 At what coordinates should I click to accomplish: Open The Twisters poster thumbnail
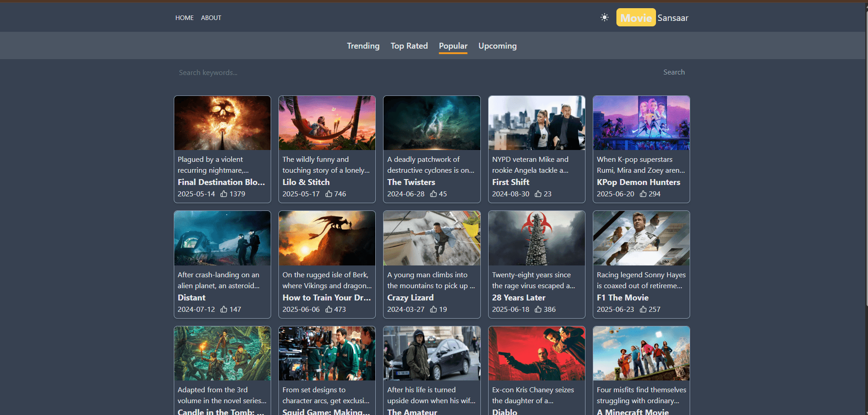click(432, 123)
